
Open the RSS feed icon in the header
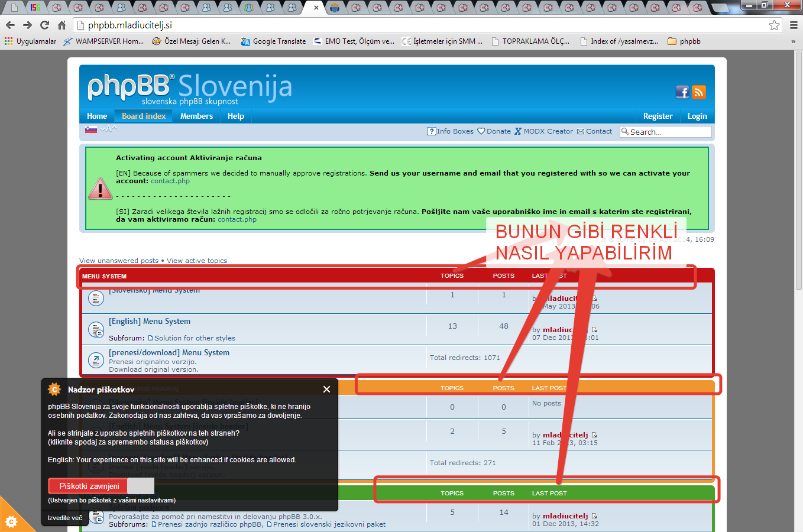(x=699, y=92)
